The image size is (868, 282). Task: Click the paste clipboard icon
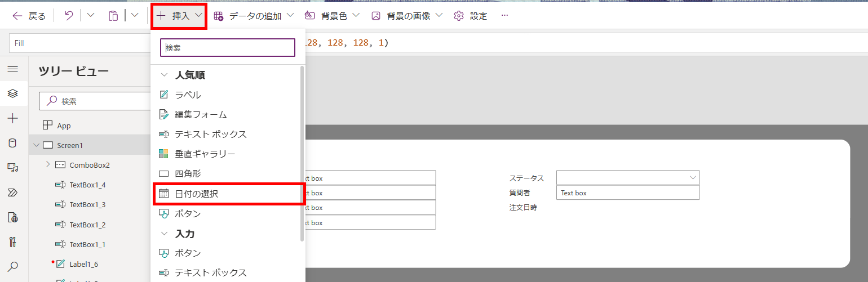coord(113,16)
